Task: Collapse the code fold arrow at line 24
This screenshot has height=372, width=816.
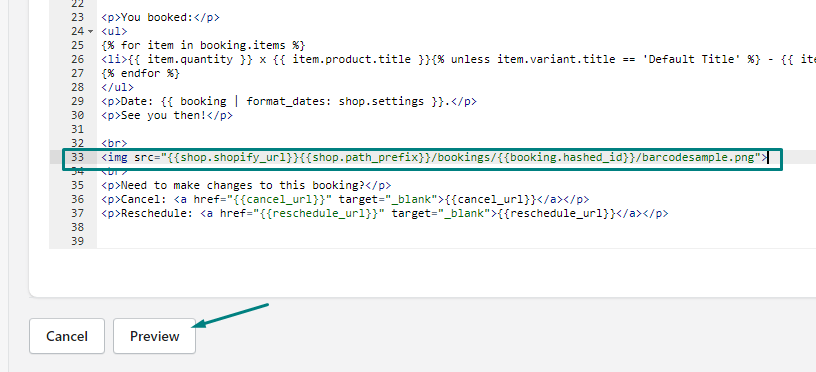Action: pos(91,31)
